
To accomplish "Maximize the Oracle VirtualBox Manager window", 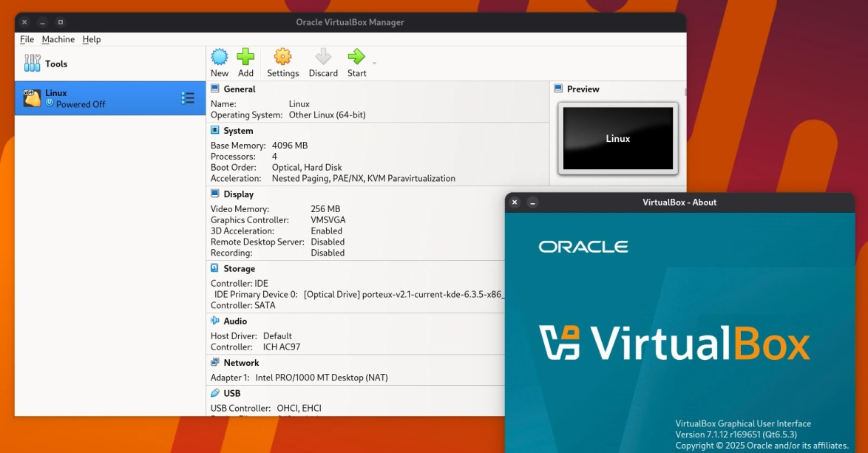I will point(61,22).
